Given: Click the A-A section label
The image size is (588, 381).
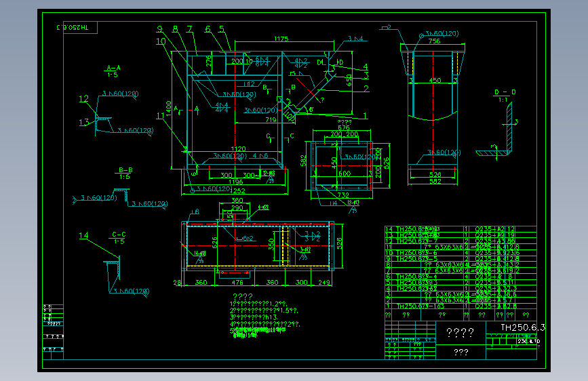Looking at the screenshot, I should [113, 68].
